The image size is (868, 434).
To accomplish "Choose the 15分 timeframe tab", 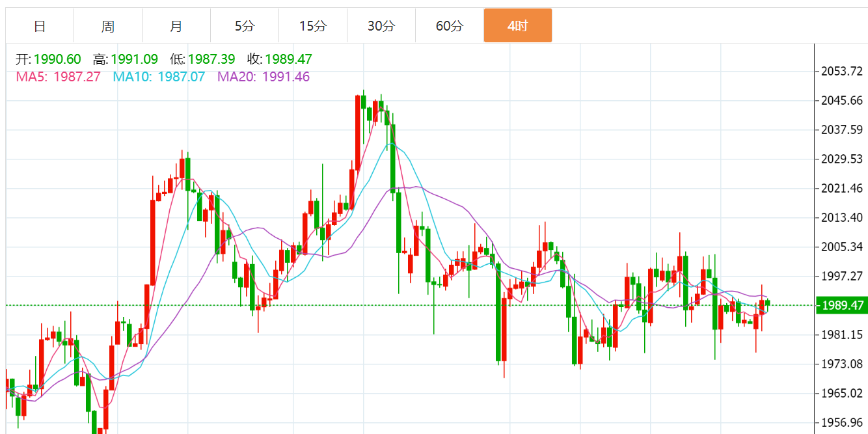I will pos(313,26).
